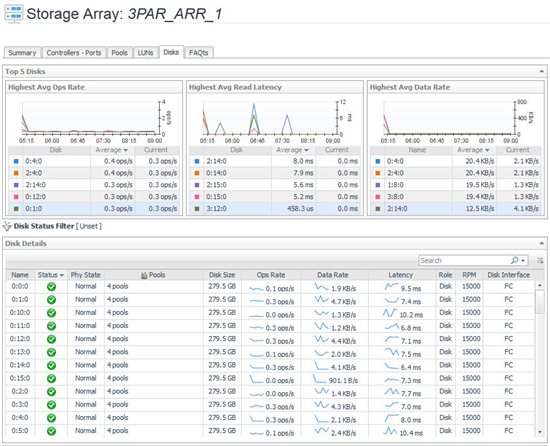Collapse the Top 5 Disks panel
The width and height of the screenshot is (550, 446).
point(542,71)
